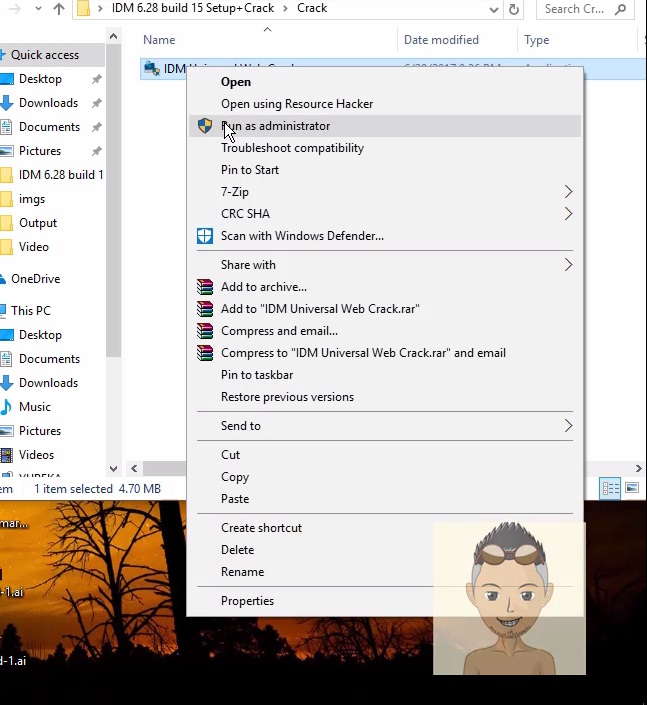
Task: Open address bar history dropdown
Action: [x=494, y=9]
